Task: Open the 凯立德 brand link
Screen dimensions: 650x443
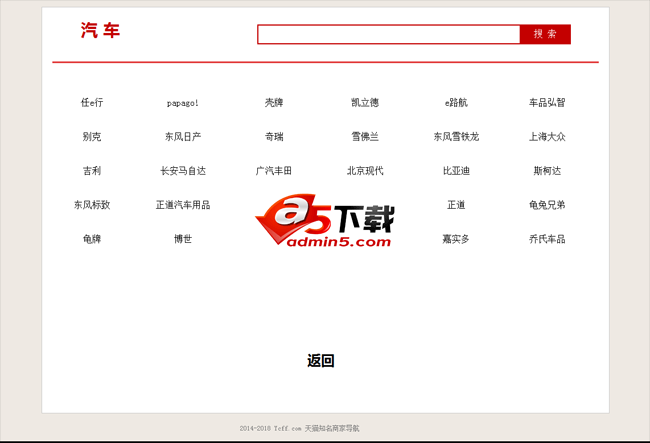Action: tap(365, 102)
